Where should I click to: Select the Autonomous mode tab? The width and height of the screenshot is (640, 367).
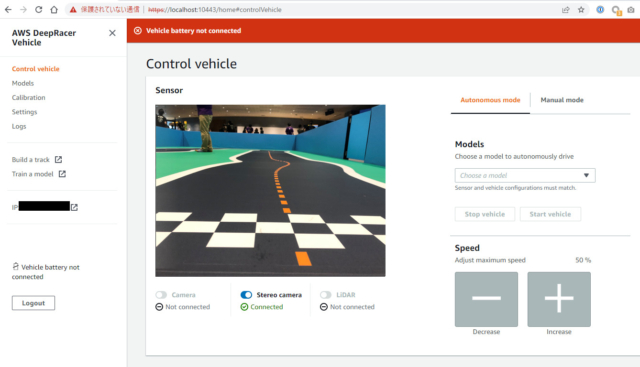[x=490, y=100]
